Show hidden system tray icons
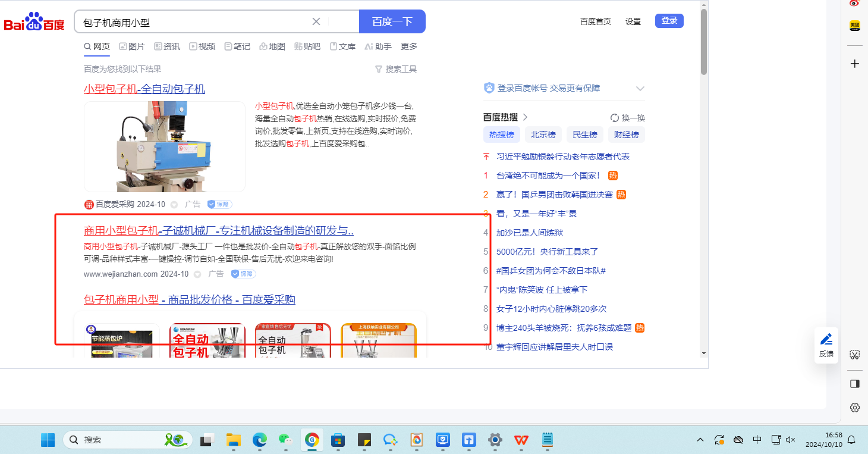The width and height of the screenshot is (868, 454). pyautogui.click(x=700, y=440)
